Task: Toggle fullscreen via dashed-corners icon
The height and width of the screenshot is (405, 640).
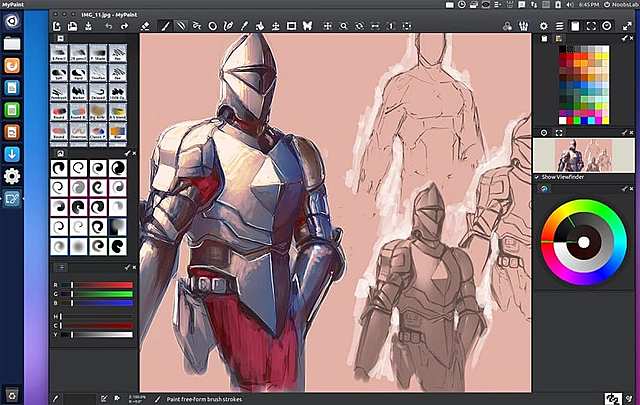Action: point(591,26)
